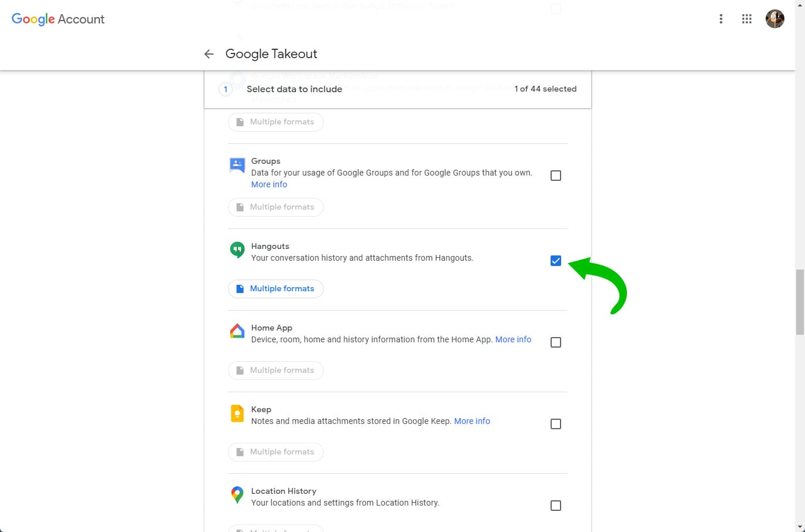Click the page vertical scrollbar thumb
Viewport: 805px width, 532px height.
[799, 302]
